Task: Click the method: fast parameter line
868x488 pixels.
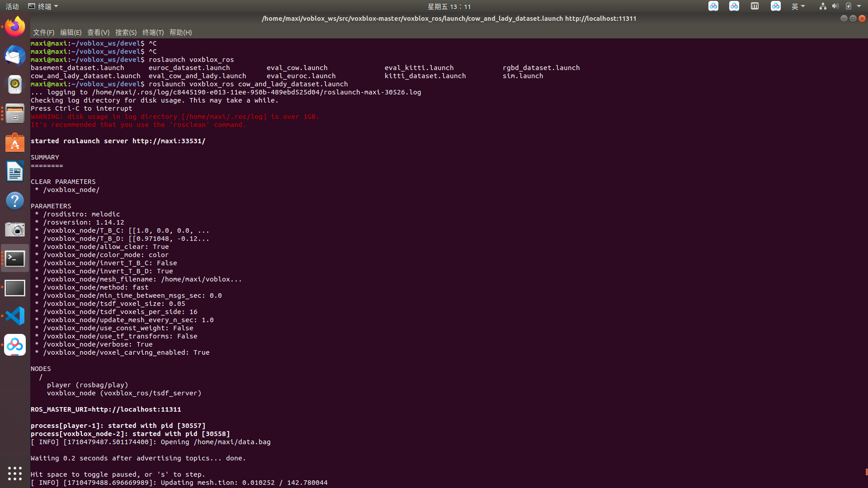Action: [x=92, y=287]
